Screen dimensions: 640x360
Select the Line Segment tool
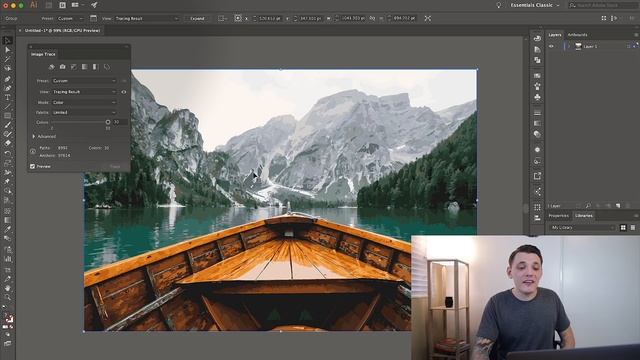7,107
